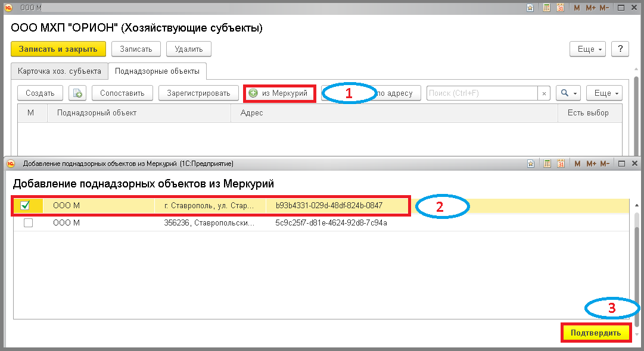
Task: Select GUID b93b4331-029d-48df-824b-0847
Action: [329, 205]
